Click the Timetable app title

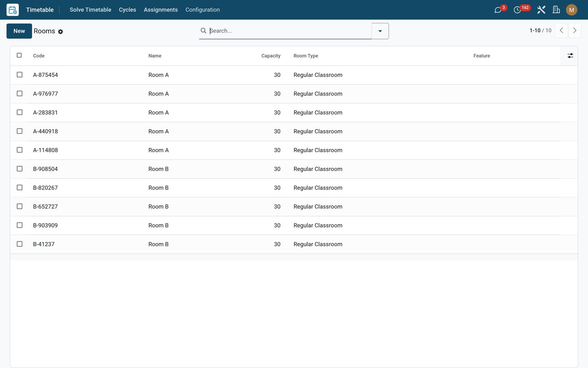[40, 10]
